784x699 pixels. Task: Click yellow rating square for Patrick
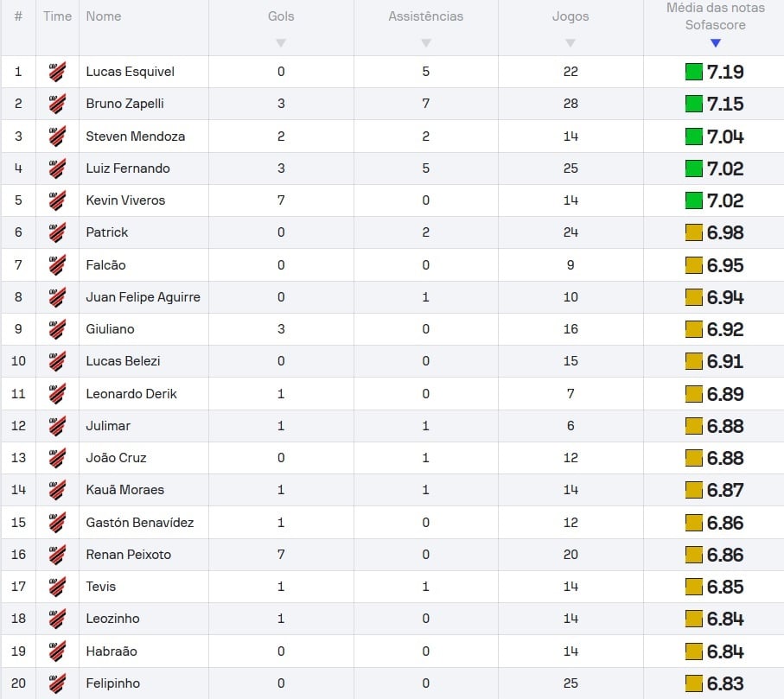693,232
